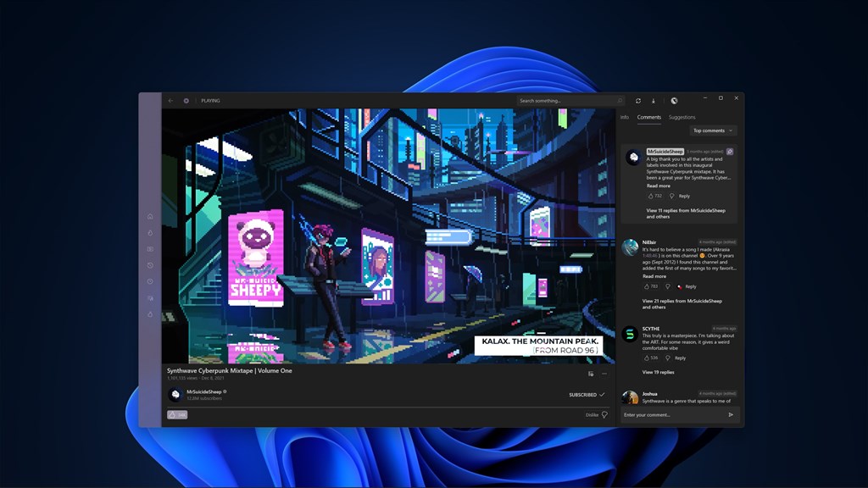Viewport: 868px width, 488px height.
Task: Toggle the SUBSCRIBED button
Action: pos(587,395)
